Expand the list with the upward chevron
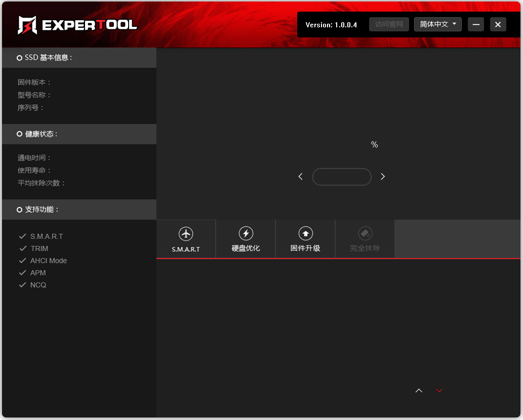The image size is (523, 420). click(419, 391)
